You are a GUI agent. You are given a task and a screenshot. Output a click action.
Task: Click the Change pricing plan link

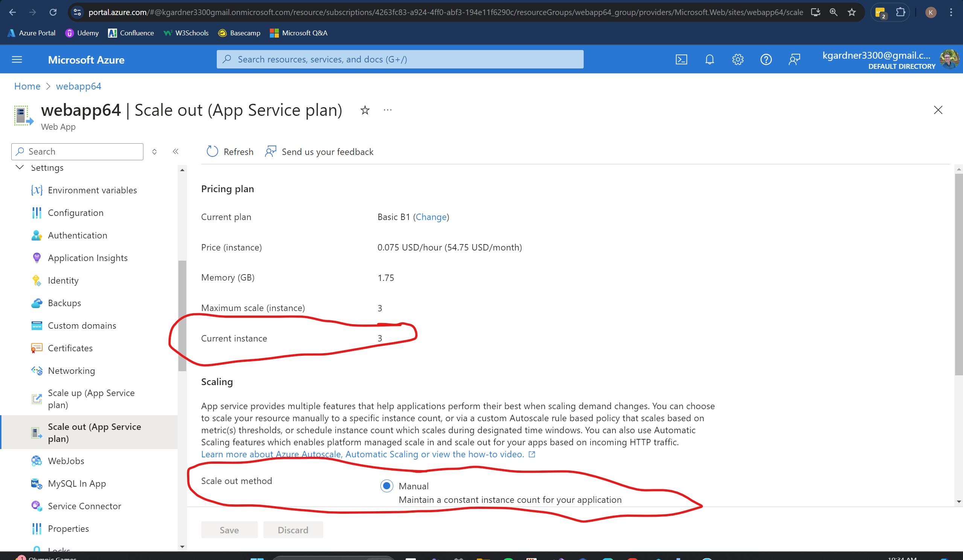(x=431, y=217)
